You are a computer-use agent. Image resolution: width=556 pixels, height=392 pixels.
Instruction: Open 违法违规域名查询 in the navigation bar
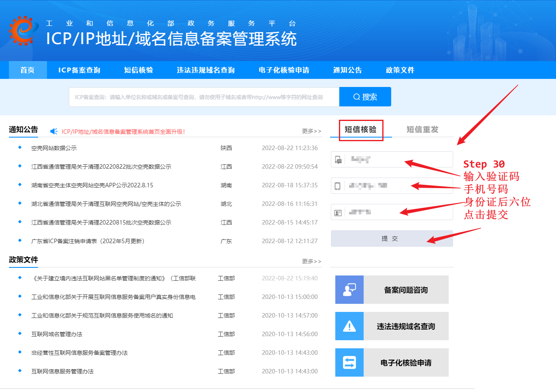tap(206, 70)
